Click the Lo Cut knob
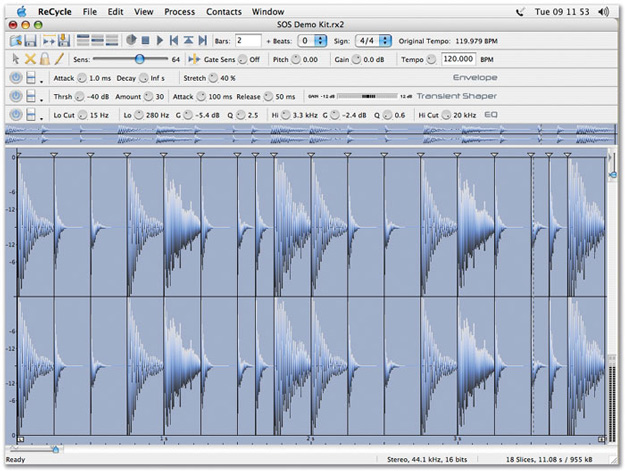Viewport: 625px width, 471px height. (x=83, y=115)
